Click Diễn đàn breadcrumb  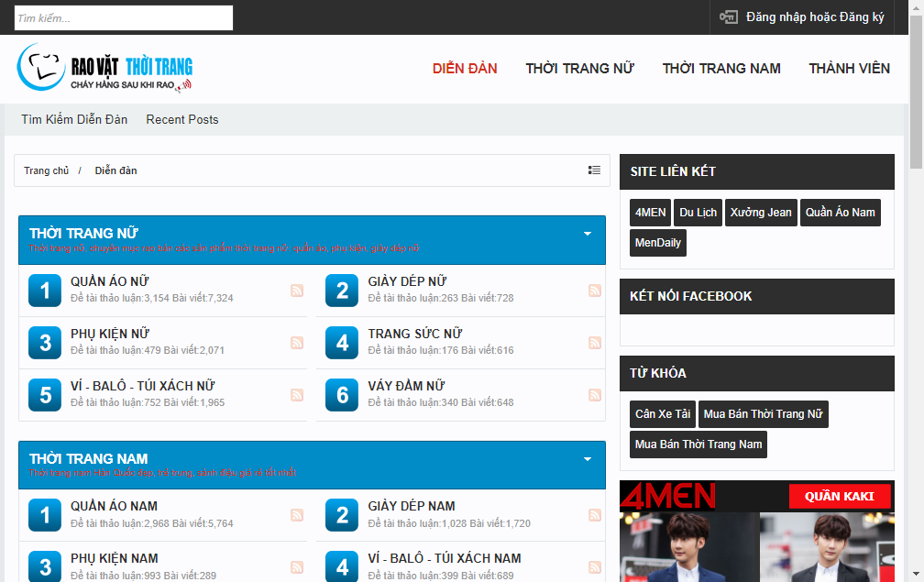pyautogui.click(x=116, y=170)
